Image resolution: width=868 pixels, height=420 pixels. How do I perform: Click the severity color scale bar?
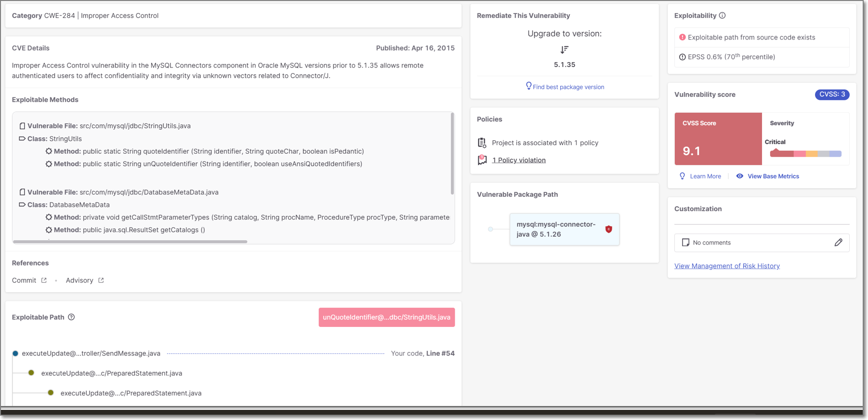805,154
